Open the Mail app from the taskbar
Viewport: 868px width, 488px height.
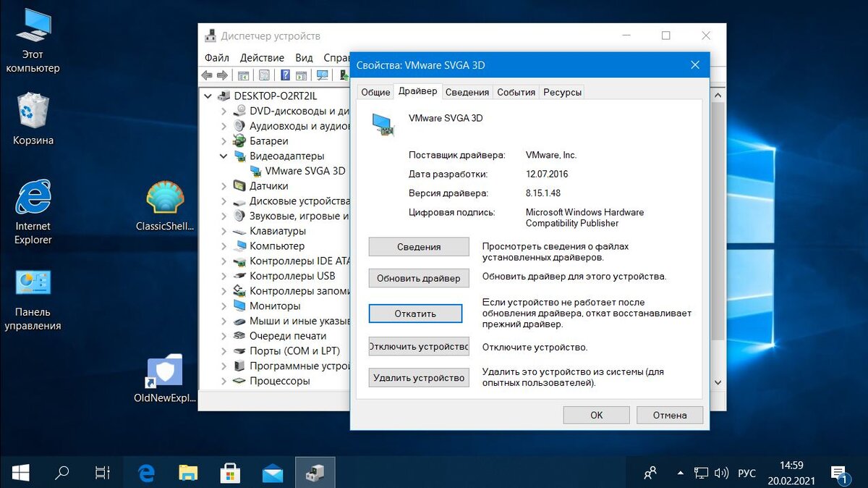pyautogui.click(x=273, y=474)
